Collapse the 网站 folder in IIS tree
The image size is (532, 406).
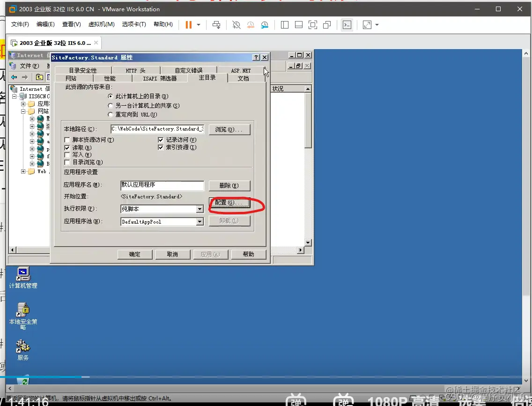[x=23, y=111]
